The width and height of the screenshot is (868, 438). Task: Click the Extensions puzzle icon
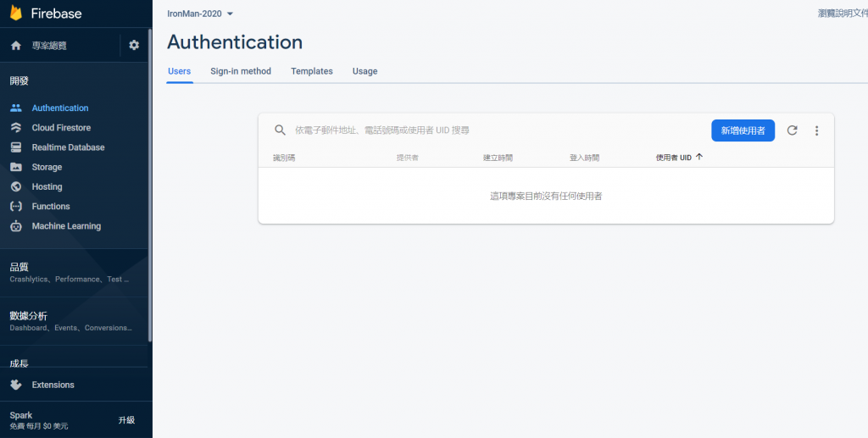(x=16, y=385)
